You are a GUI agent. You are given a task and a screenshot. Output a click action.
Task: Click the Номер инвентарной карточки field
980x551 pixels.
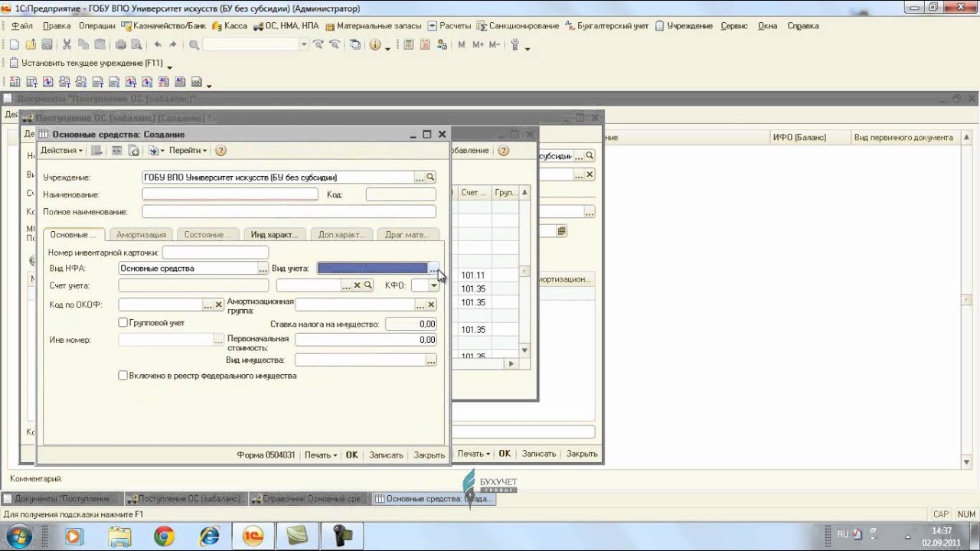215,253
